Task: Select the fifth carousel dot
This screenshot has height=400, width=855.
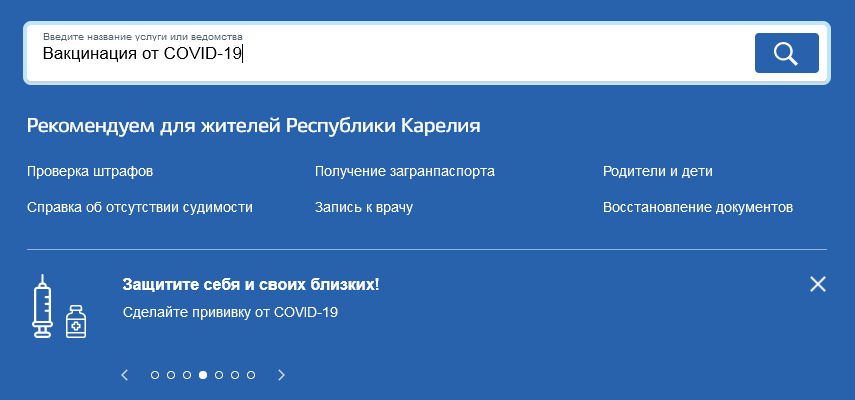Action: (x=219, y=375)
